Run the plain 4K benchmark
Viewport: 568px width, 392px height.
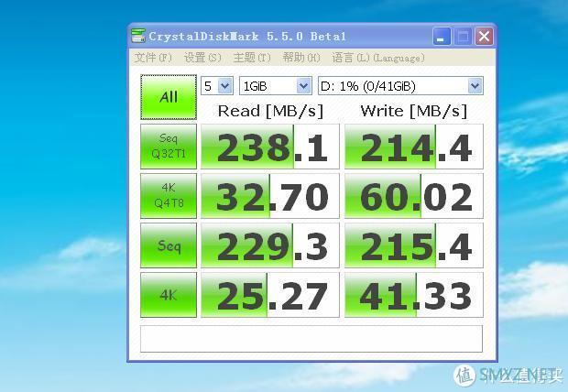169,295
